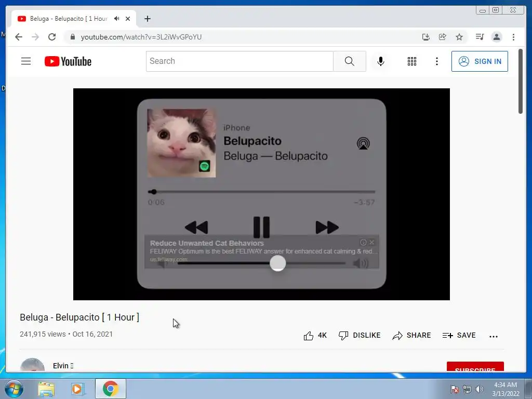Click the SIGN IN button
This screenshot has height=399, width=532.
coord(480,61)
